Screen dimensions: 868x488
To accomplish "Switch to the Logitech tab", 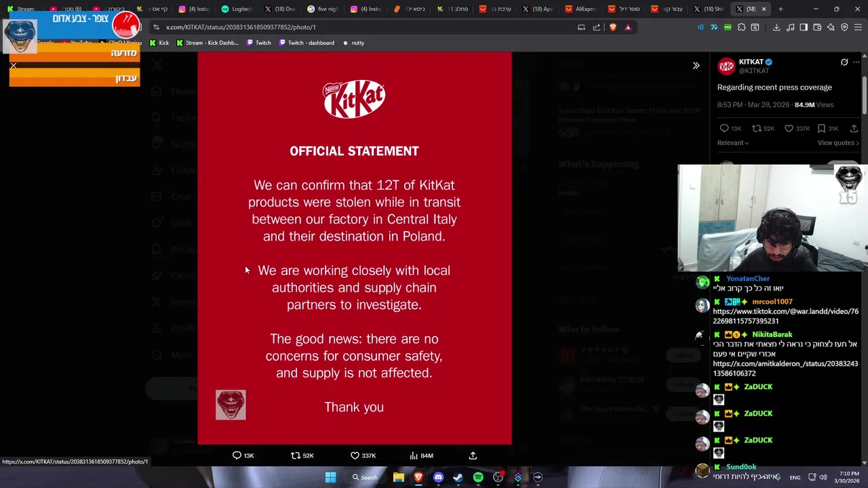I will point(237,9).
